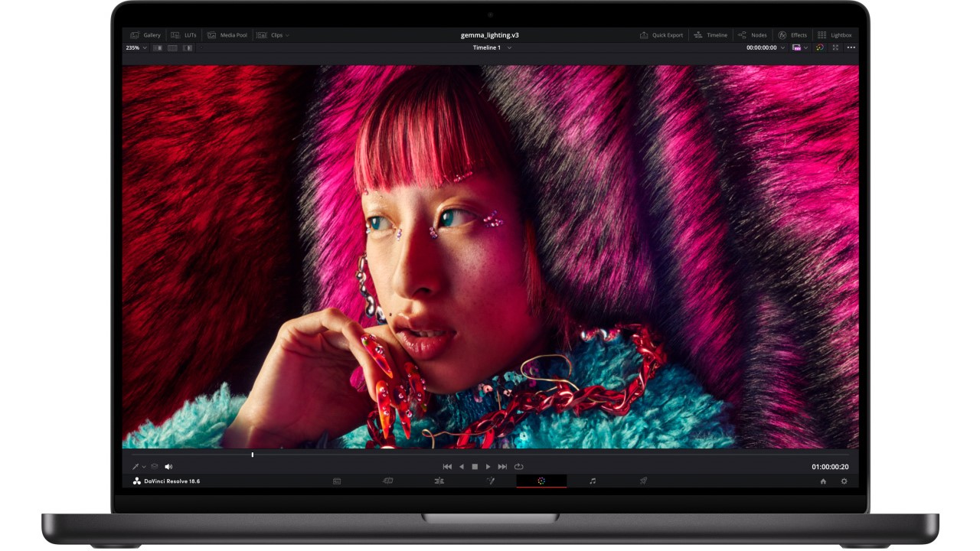Switch to the Edit page
This screenshot has height=551, width=980.
click(439, 481)
